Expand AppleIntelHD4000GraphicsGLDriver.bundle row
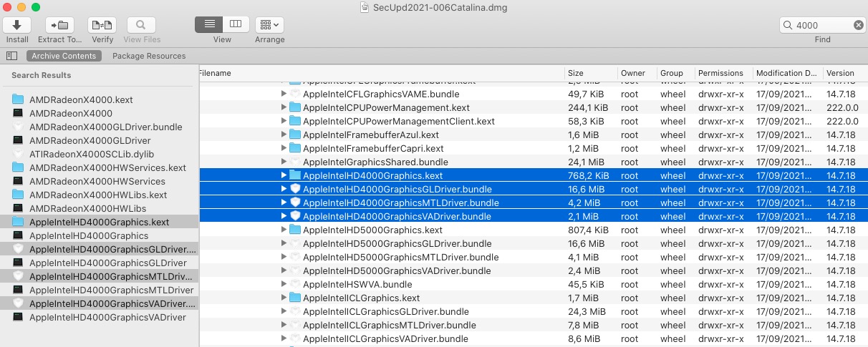This screenshot has height=347, width=868. (x=284, y=189)
